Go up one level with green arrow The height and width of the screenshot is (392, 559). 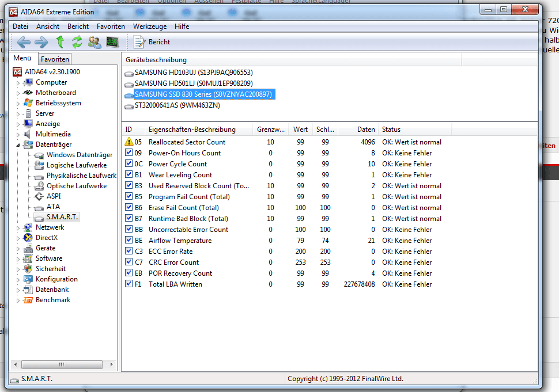[x=61, y=42]
